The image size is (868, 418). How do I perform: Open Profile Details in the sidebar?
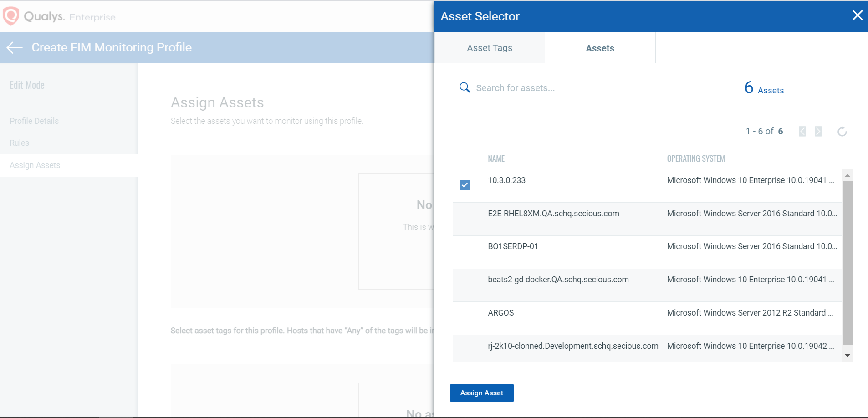(x=34, y=121)
